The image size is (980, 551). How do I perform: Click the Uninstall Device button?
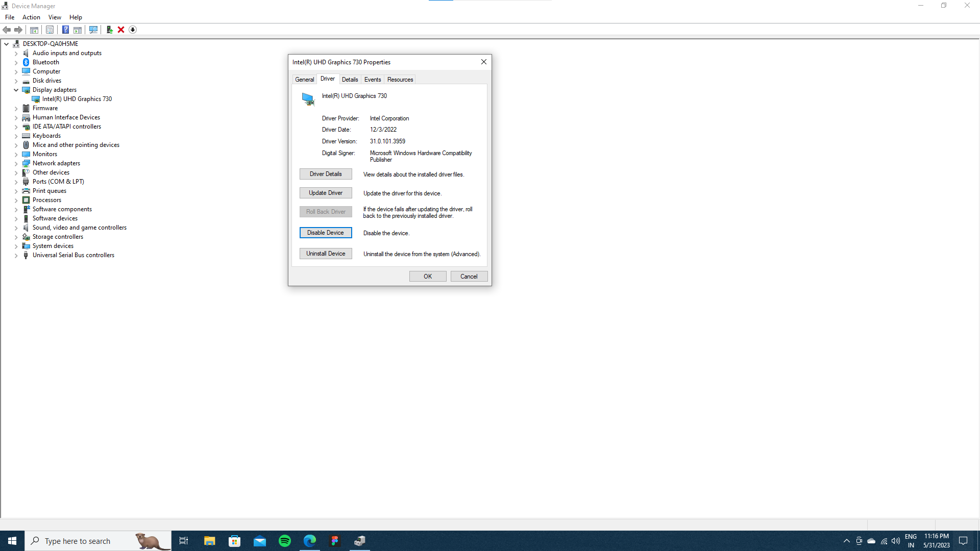(x=326, y=254)
